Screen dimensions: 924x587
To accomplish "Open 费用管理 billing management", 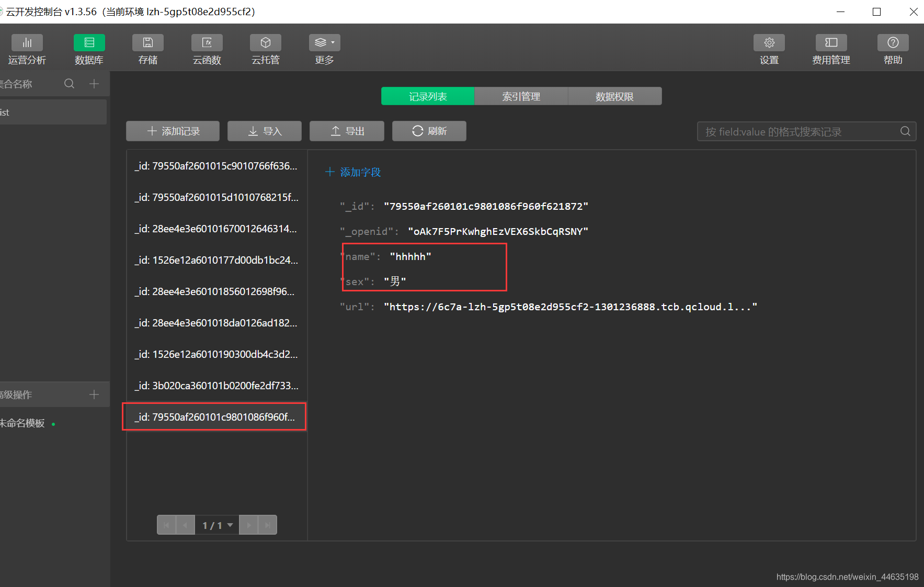I will click(831, 50).
